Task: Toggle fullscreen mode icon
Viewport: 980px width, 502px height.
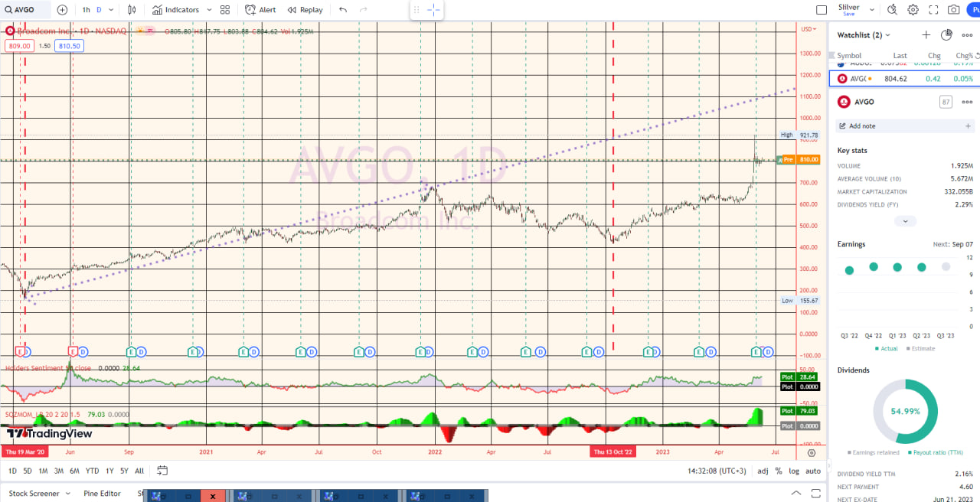Action: (x=933, y=10)
